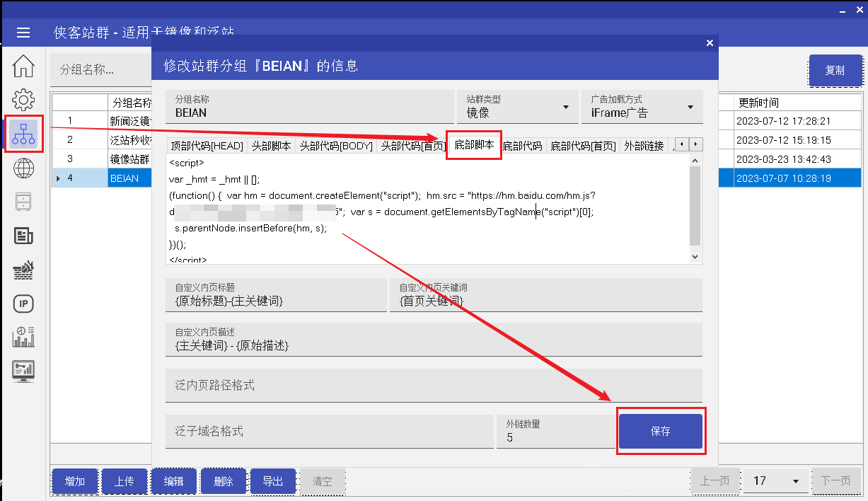Click inside the script code editor
The height and width of the screenshot is (501, 868).
427,209
